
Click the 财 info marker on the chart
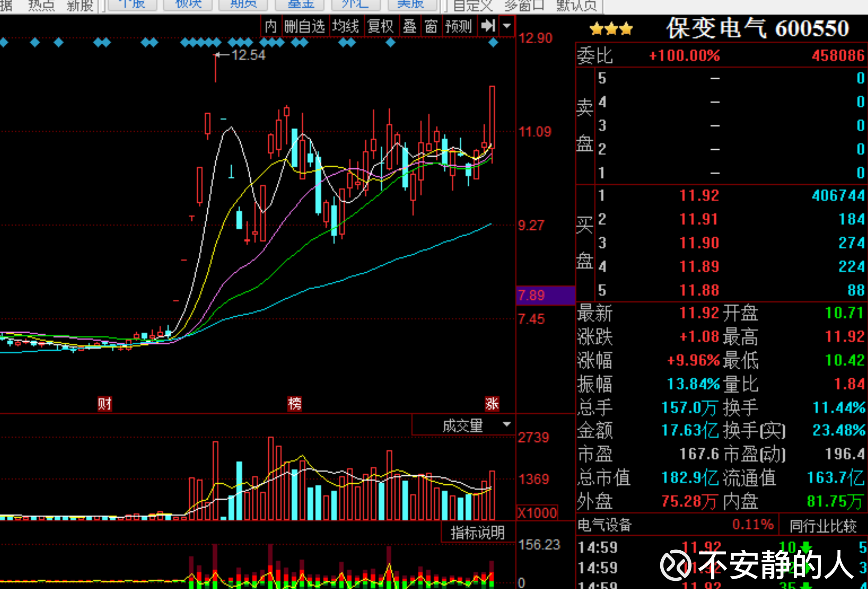pos(105,403)
